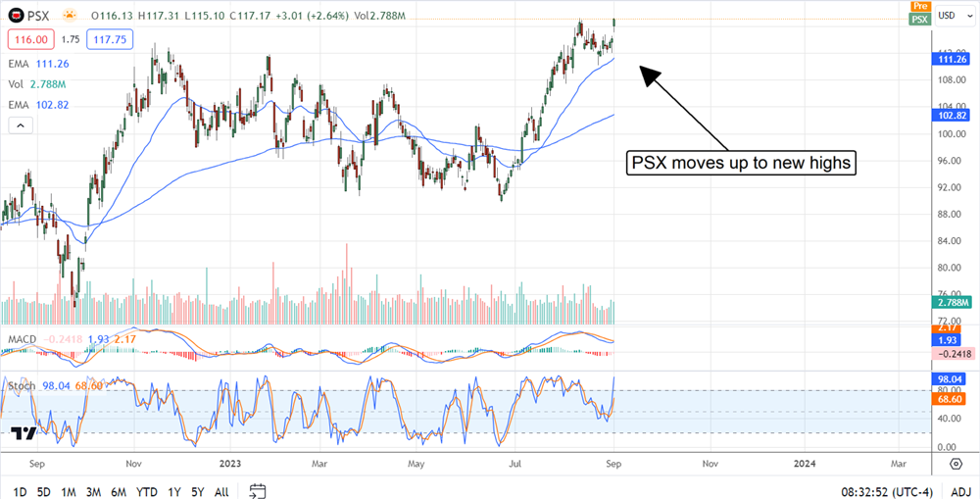Click the -0.2418 MACD histogram scale label
This screenshot has height=499, width=980.
[x=953, y=353]
